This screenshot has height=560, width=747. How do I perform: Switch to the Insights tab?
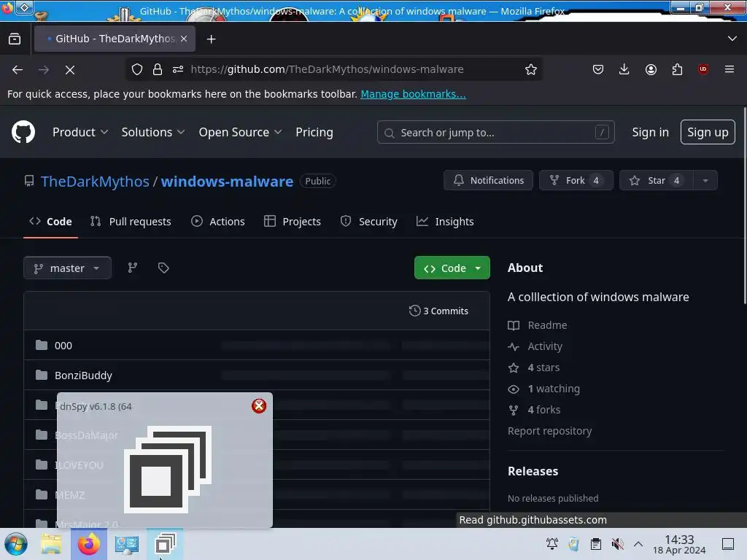click(445, 222)
